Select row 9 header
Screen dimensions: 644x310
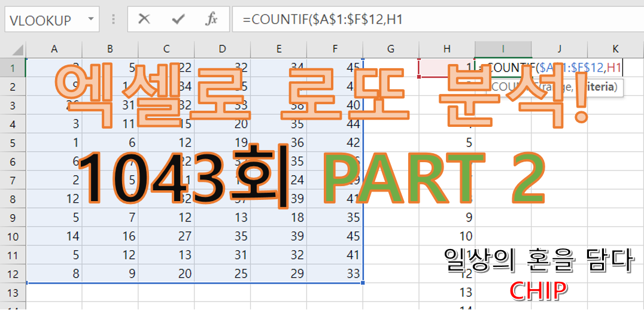(13, 218)
